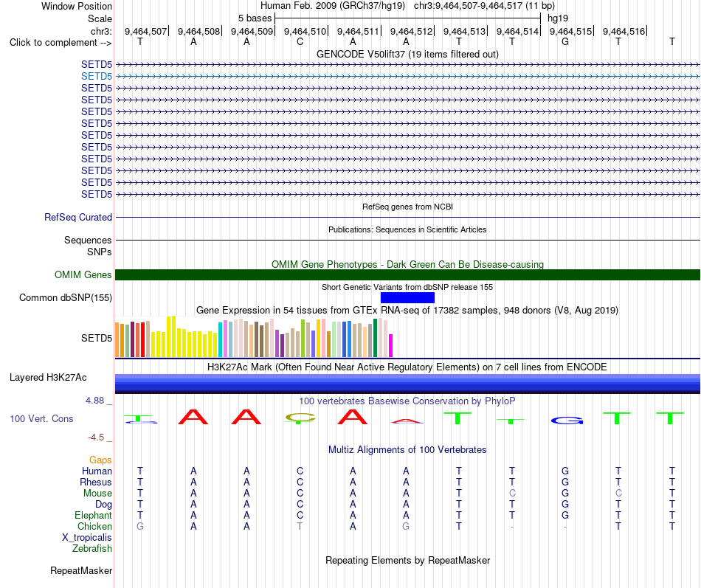
Task: Click the -4.5 conservation scale minimum value
Action: point(96,437)
